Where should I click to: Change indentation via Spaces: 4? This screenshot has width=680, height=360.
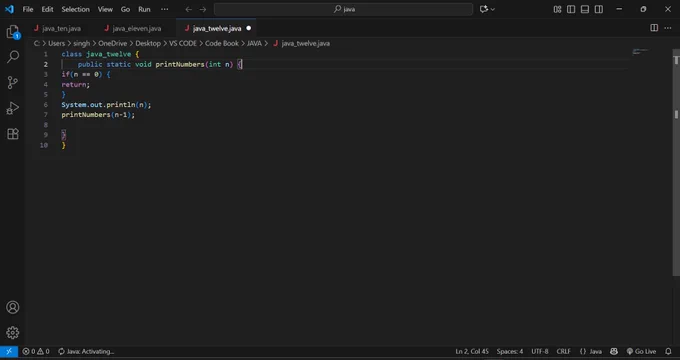(x=510, y=351)
